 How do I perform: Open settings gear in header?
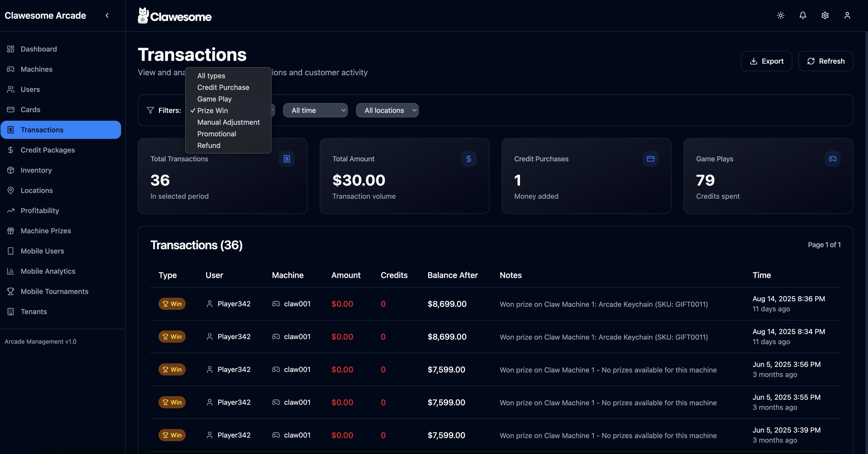click(825, 15)
